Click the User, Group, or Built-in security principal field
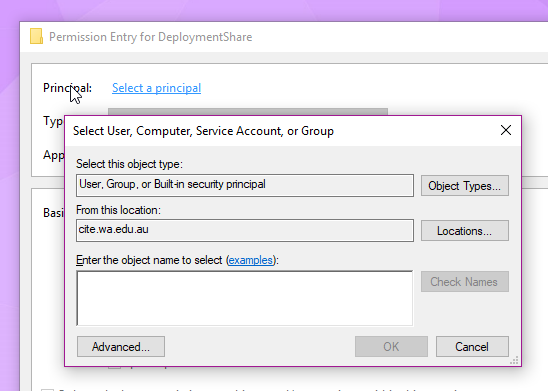The height and width of the screenshot is (391, 548). [x=245, y=185]
